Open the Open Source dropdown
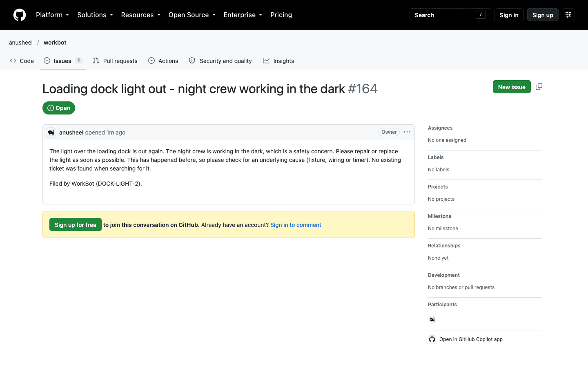Viewport: 588px width, 368px height. point(192,15)
